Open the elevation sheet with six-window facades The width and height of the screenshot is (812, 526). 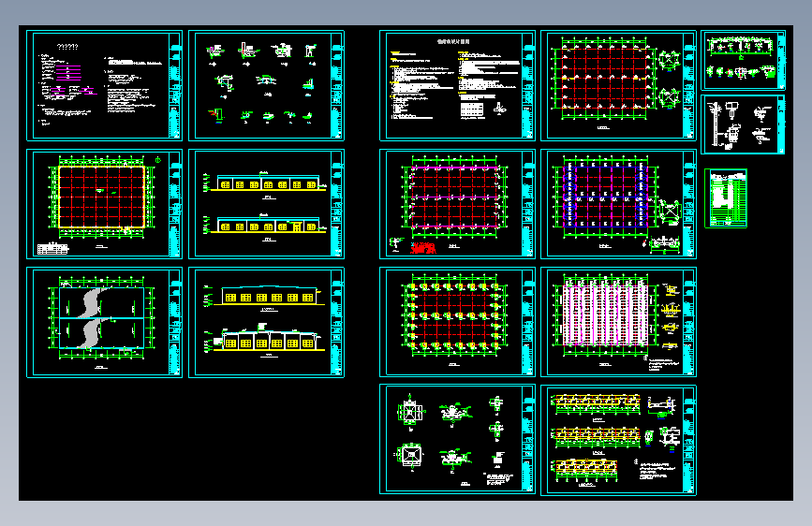coord(266,322)
